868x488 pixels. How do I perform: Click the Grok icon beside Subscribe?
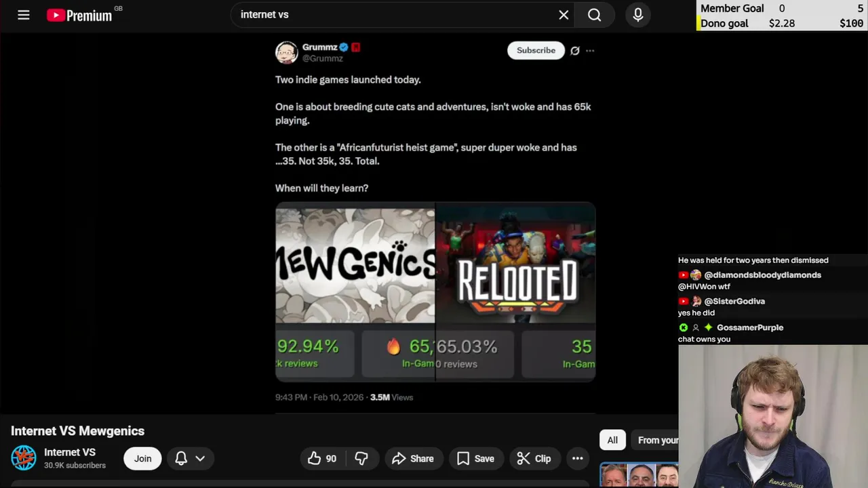pyautogui.click(x=575, y=51)
